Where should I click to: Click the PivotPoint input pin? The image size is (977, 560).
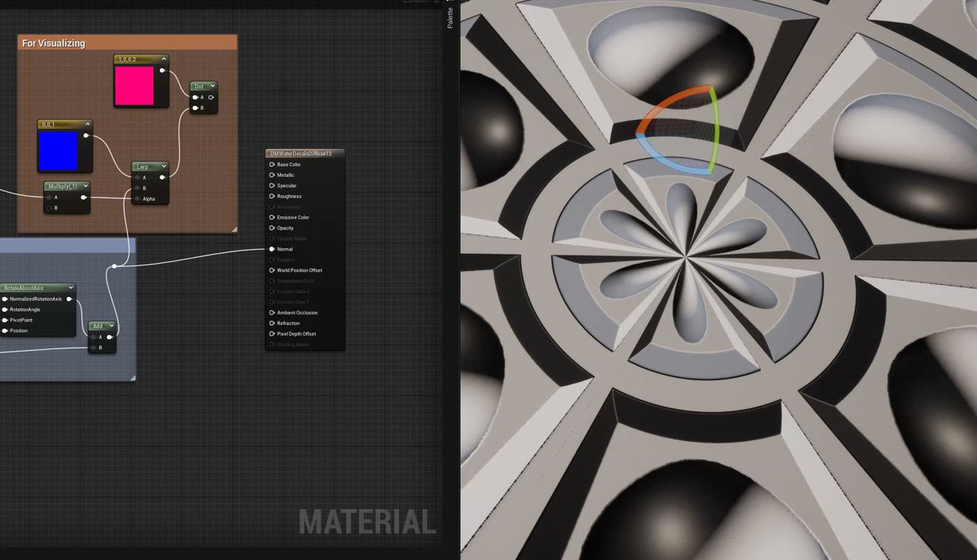tap(4, 320)
